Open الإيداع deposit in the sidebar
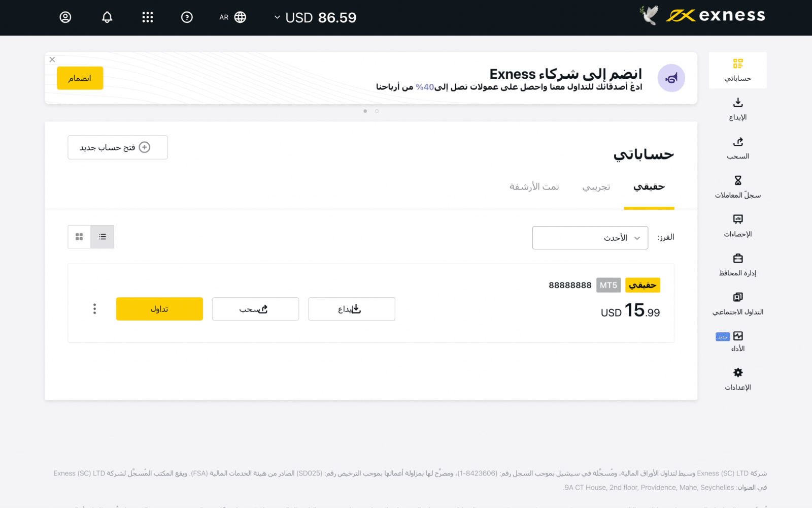The height and width of the screenshot is (508, 812). pyautogui.click(x=737, y=109)
